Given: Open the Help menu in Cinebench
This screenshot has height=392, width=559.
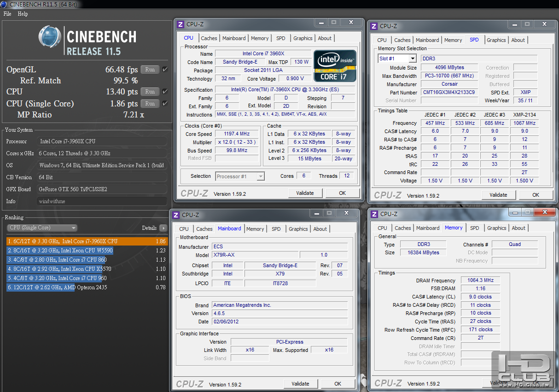Looking at the screenshot, I should point(23,14).
